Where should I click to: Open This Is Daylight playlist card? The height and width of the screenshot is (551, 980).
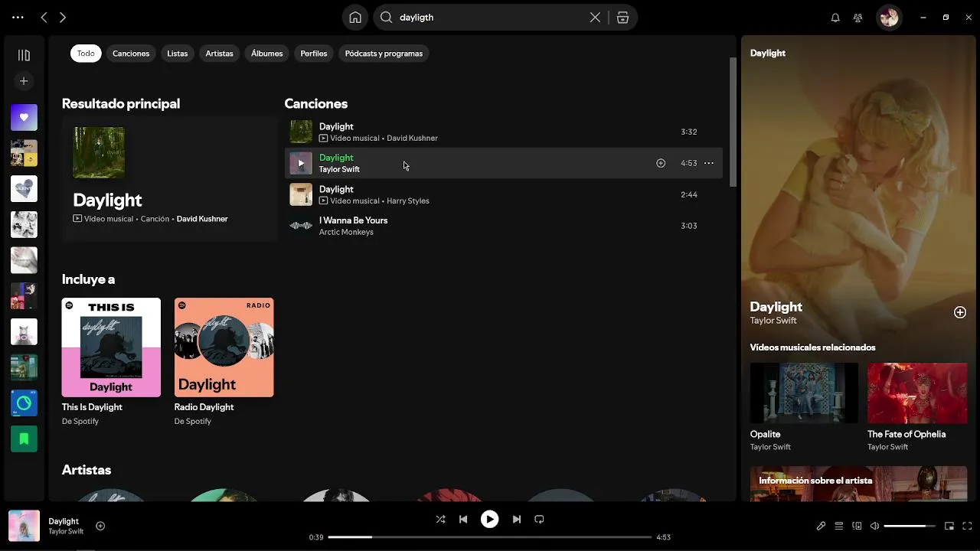(x=111, y=362)
